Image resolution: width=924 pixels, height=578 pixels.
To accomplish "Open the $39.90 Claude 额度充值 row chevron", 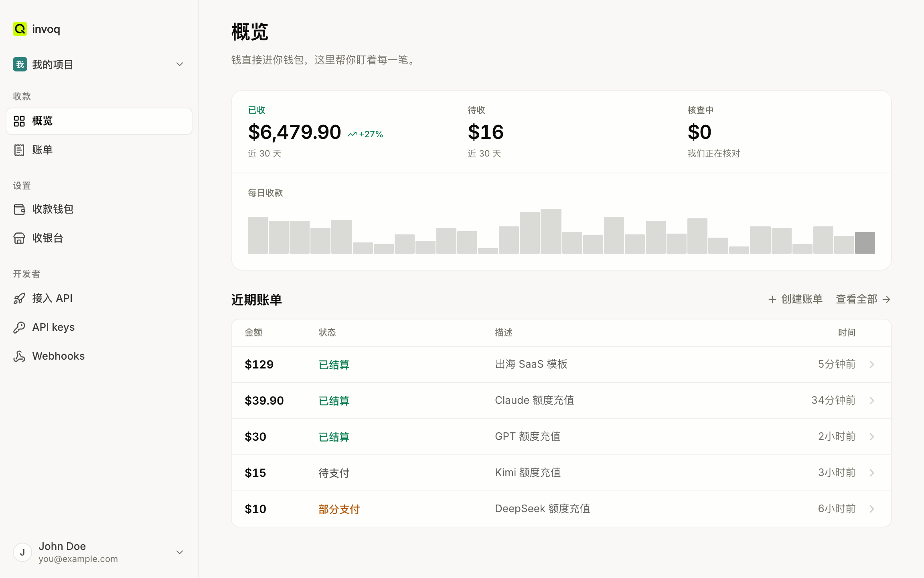I will (x=872, y=401).
